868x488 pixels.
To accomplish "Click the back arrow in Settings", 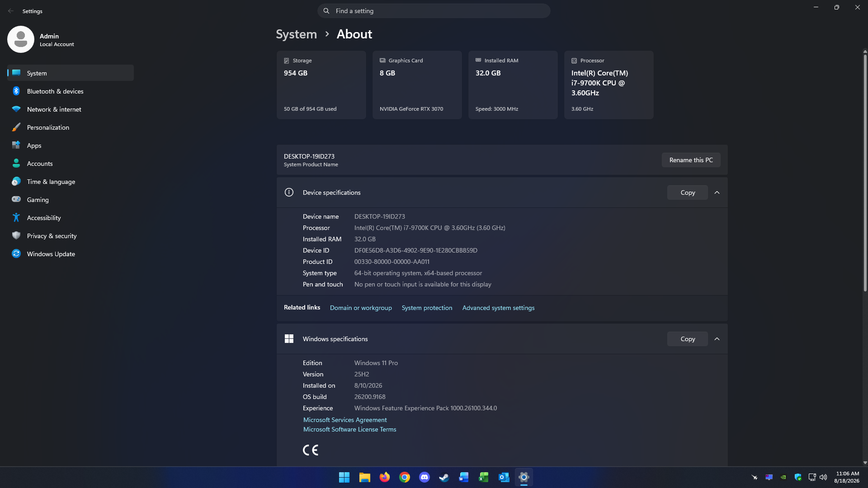I will (11, 11).
